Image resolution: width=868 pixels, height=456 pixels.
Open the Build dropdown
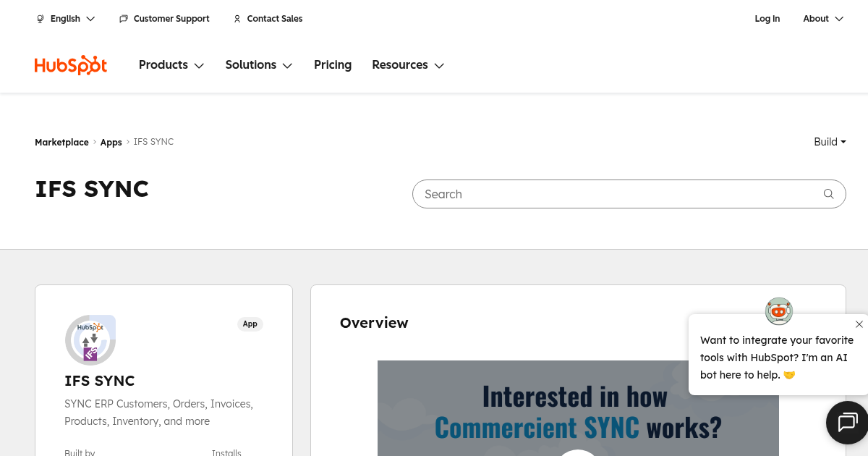[830, 142]
